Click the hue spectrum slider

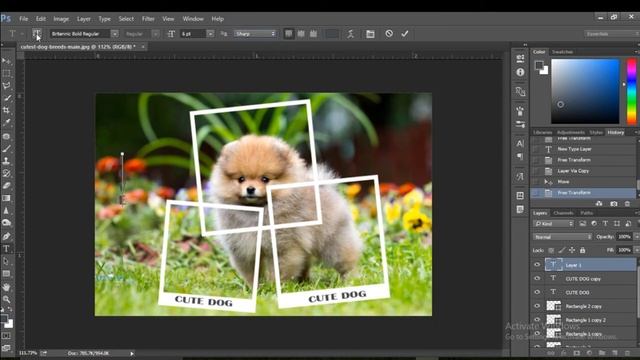pos(631,91)
